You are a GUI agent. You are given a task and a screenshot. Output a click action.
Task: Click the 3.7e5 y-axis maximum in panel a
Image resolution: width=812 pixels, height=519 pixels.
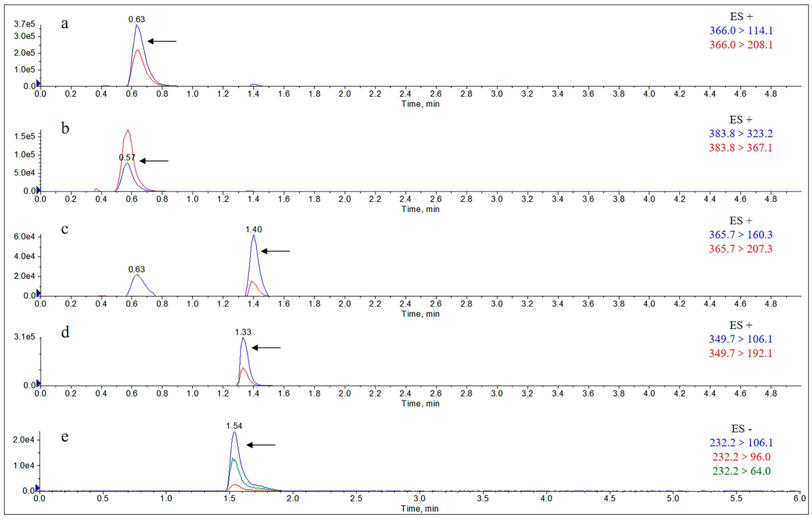[24, 24]
